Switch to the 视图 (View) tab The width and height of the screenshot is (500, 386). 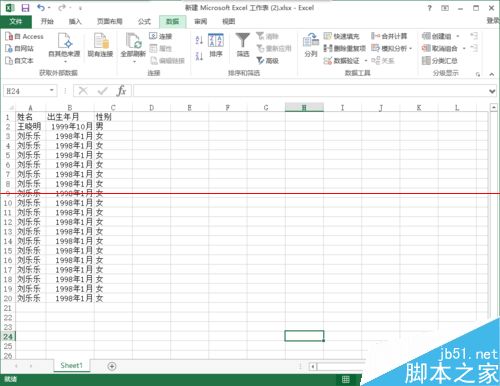pos(228,22)
